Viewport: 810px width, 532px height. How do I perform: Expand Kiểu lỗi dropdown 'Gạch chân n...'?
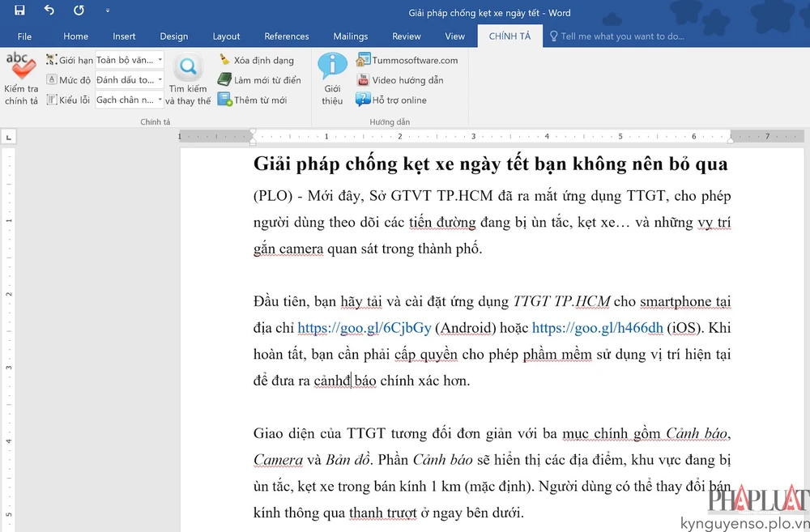160,100
